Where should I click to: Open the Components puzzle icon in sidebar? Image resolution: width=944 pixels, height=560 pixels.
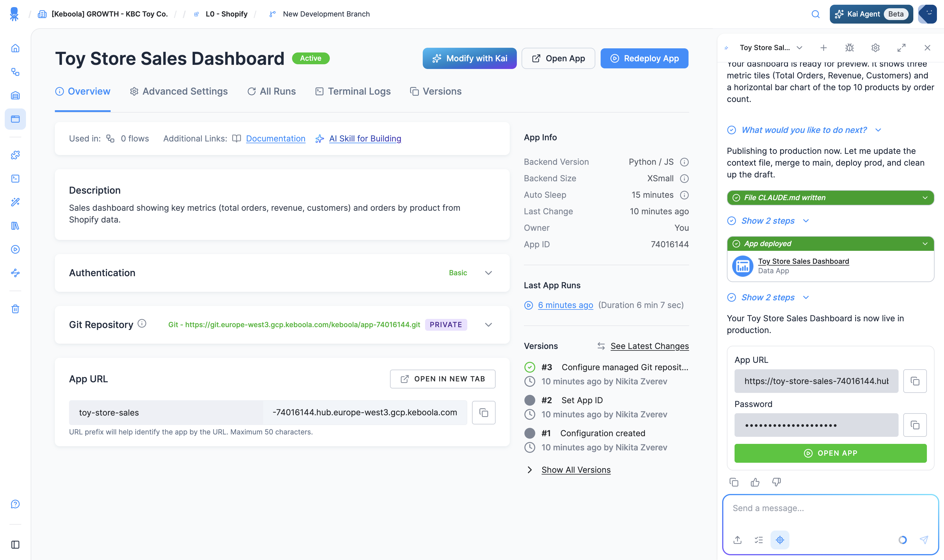[15, 155]
